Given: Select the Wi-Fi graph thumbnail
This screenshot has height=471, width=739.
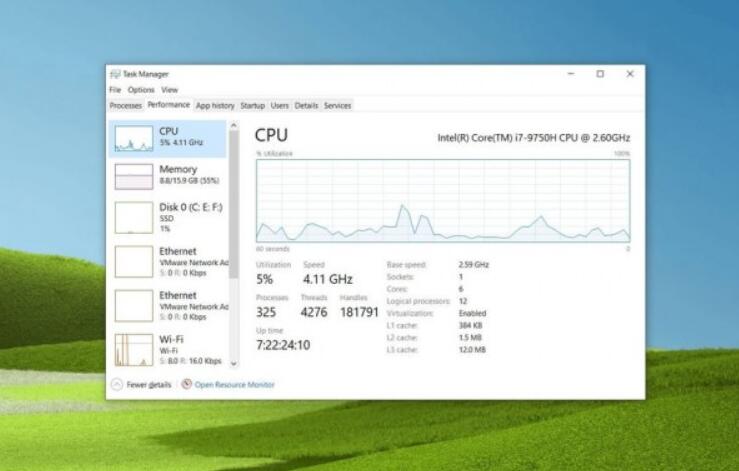Looking at the screenshot, I should [134, 350].
